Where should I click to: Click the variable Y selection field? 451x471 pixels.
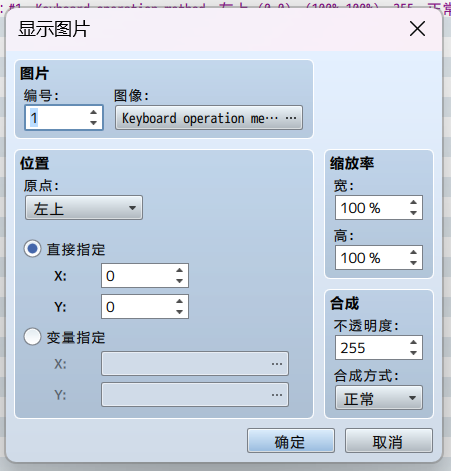tap(195, 395)
